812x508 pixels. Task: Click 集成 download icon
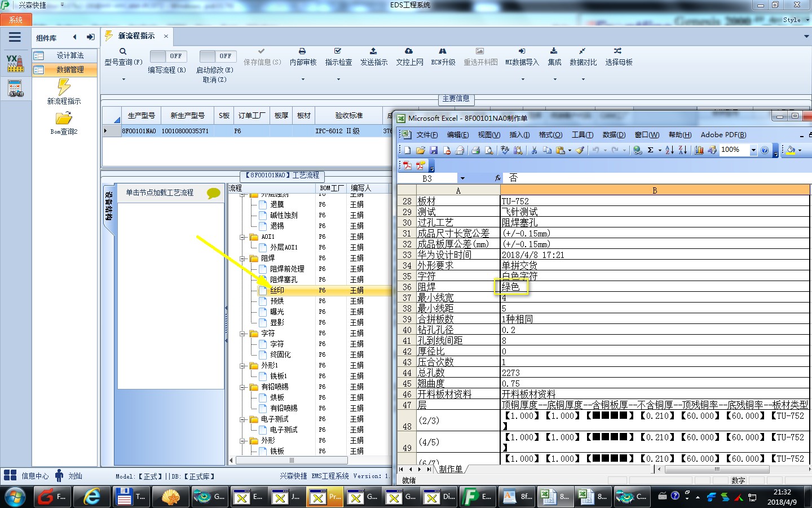pos(554,51)
